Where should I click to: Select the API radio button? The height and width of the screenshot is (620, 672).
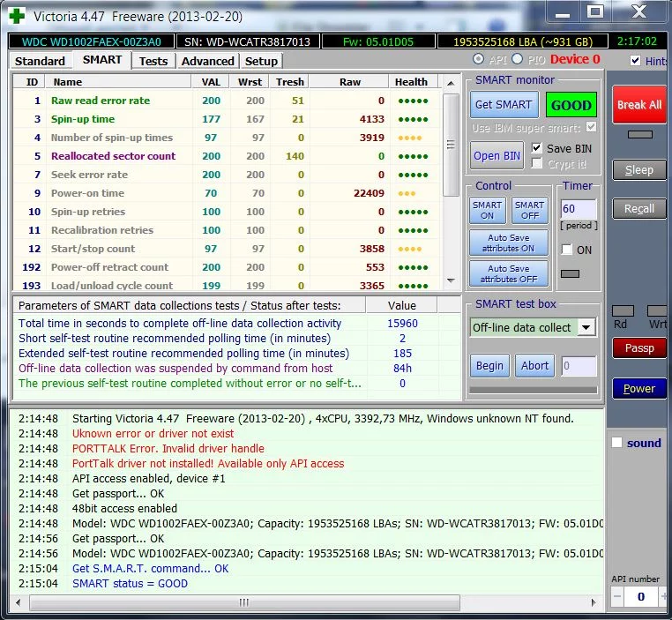pos(478,59)
